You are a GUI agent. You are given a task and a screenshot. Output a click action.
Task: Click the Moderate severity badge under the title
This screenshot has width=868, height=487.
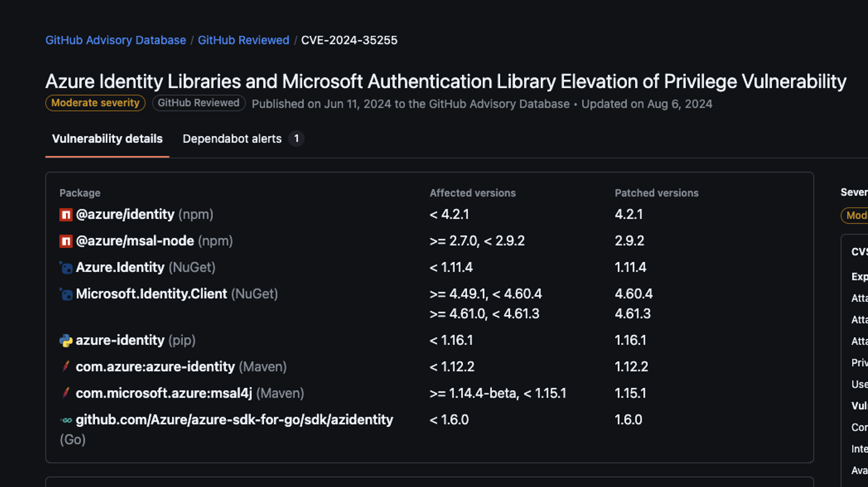coord(95,103)
